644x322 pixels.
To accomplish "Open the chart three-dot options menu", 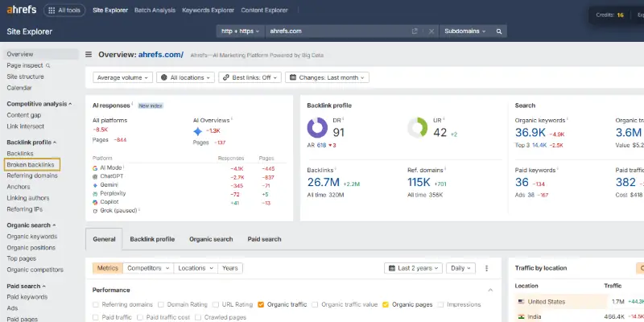I will point(487,268).
